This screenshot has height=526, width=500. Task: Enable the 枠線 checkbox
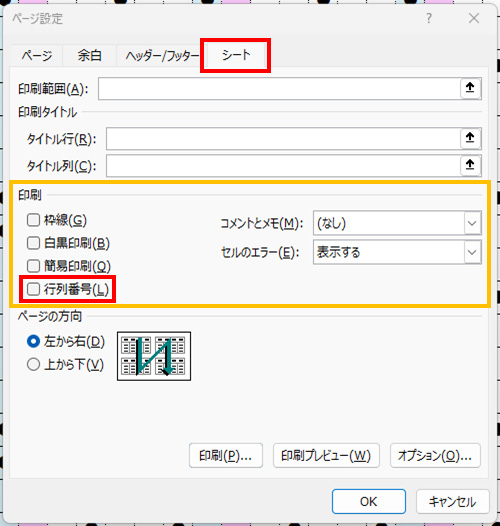click(33, 220)
